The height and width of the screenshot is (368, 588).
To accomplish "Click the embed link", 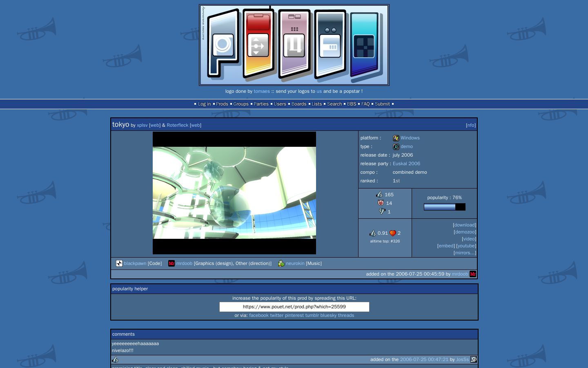I will [x=446, y=246].
